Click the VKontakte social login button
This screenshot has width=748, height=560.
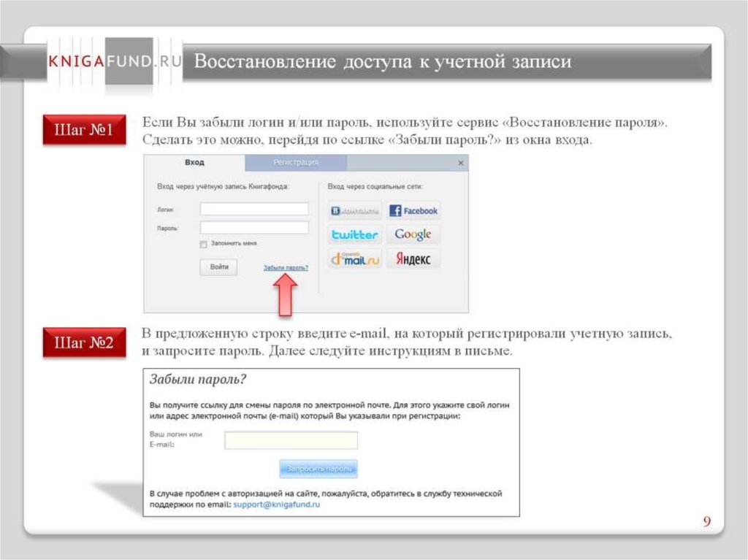pyautogui.click(x=355, y=211)
